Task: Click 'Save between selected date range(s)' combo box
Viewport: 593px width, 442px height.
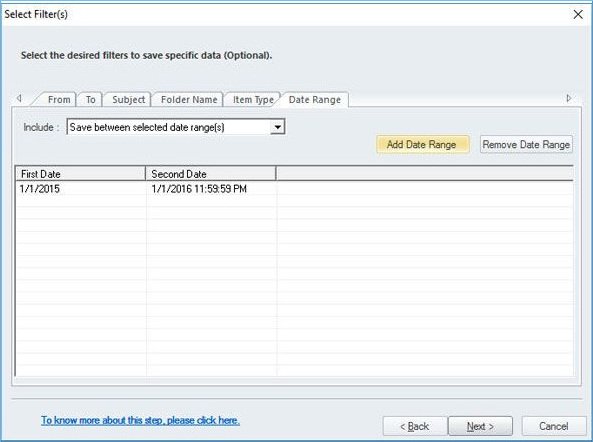Action: (176, 127)
